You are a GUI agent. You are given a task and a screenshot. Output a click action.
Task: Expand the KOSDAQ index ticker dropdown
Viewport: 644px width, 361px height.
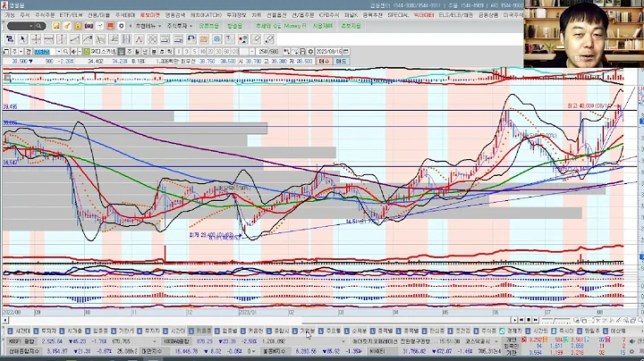point(343,341)
